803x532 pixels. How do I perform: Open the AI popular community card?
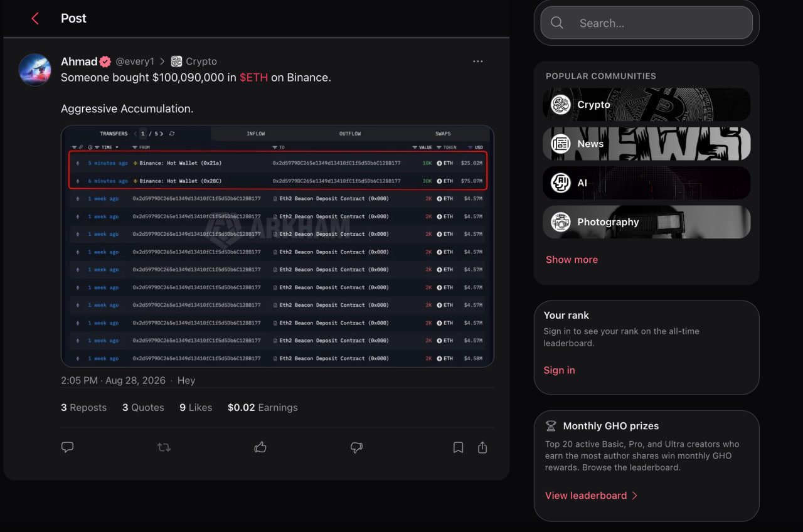pyautogui.click(x=647, y=183)
